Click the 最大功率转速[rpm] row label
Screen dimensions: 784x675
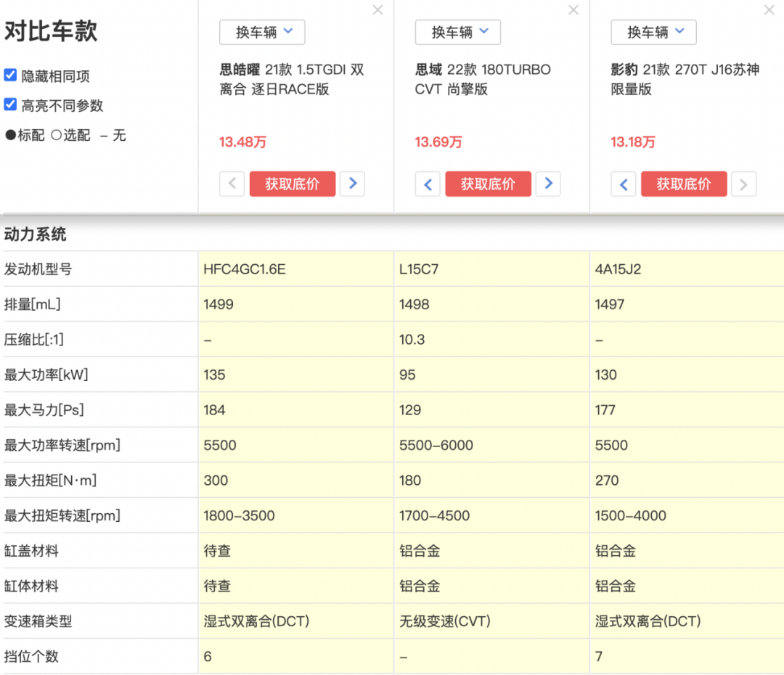[62, 445]
